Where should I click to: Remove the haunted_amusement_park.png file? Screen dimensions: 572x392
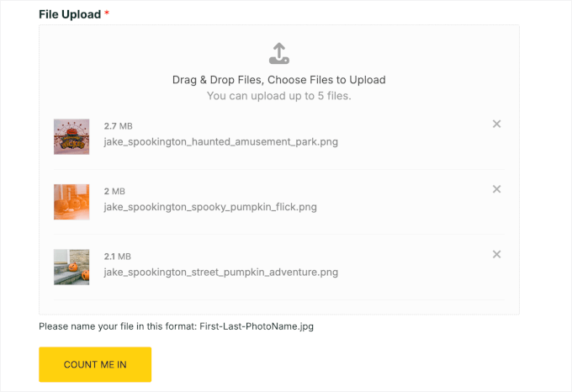point(496,124)
